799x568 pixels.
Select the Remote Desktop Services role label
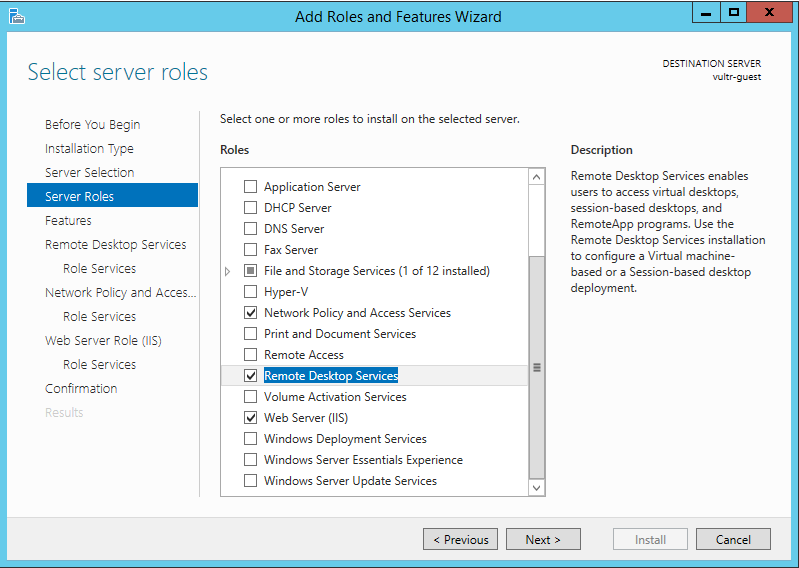coord(331,376)
